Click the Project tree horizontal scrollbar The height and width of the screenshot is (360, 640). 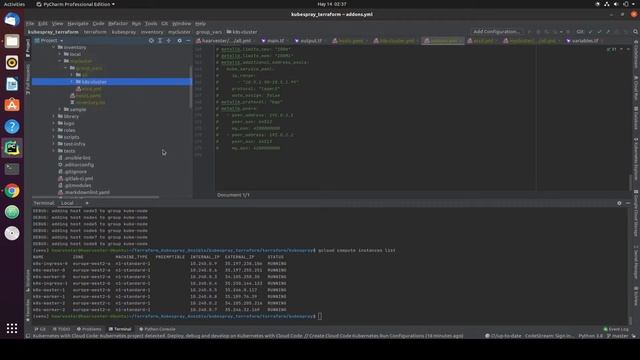[x=96, y=197]
